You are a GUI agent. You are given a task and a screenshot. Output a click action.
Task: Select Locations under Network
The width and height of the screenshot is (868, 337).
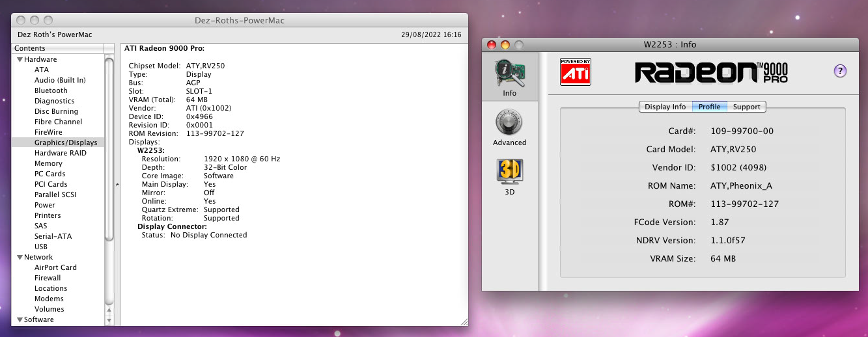click(51, 288)
